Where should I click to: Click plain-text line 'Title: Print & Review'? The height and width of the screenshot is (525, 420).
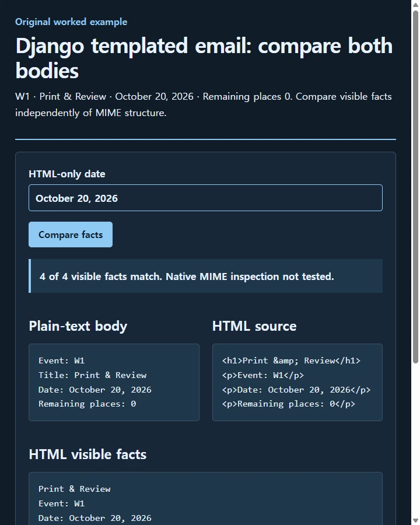tap(92, 375)
